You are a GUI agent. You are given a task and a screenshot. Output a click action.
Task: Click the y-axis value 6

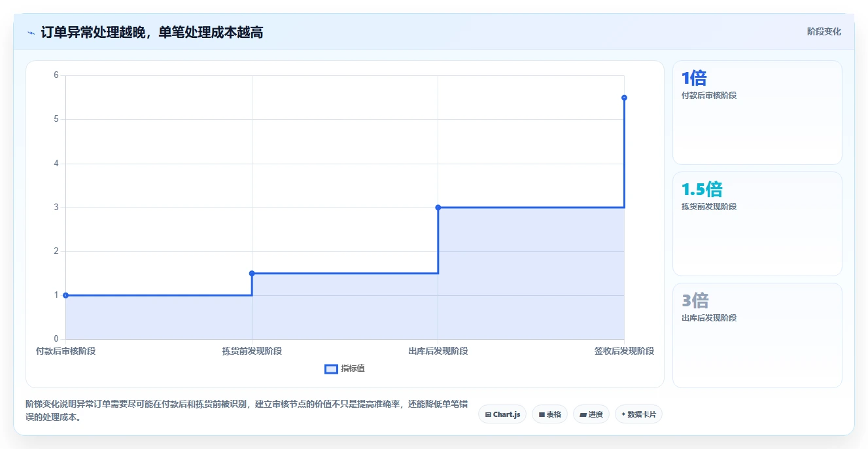pos(56,75)
